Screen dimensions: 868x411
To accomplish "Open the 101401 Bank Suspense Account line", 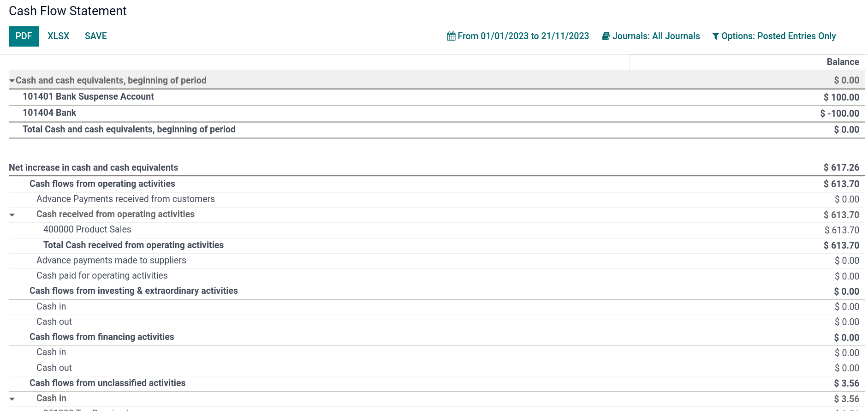I will pyautogui.click(x=88, y=97).
